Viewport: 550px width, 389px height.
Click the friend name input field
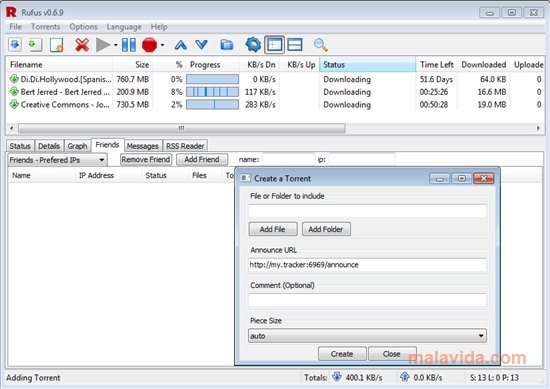pyautogui.click(x=288, y=160)
